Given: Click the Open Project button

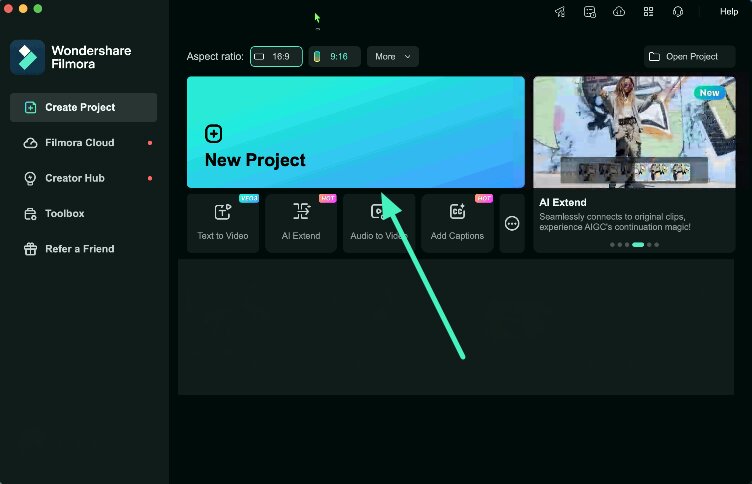Looking at the screenshot, I should (689, 57).
